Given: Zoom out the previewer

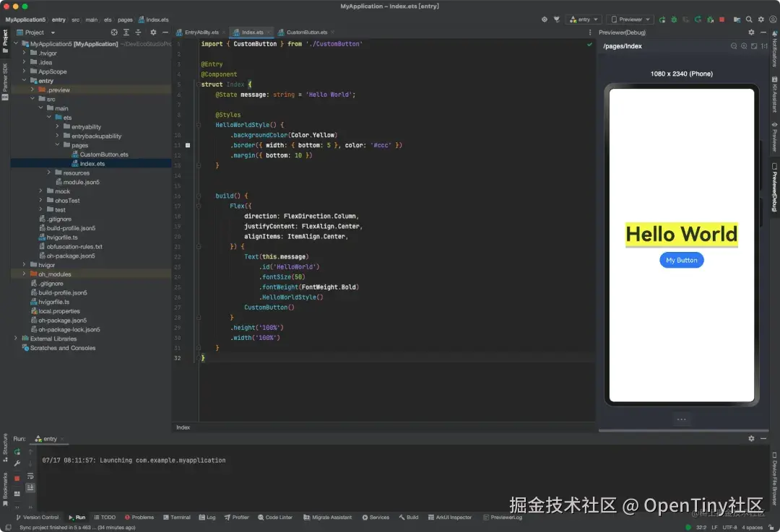Looking at the screenshot, I should [x=734, y=45].
